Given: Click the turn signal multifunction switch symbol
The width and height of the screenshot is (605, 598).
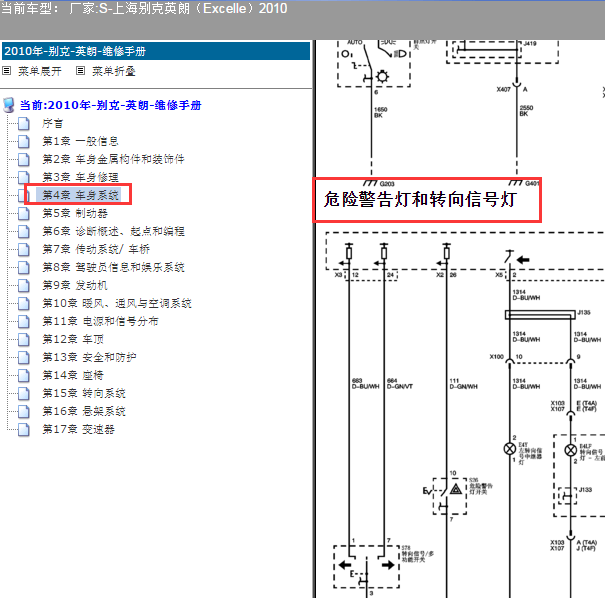Looking at the screenshot, I should (x=367, y=567).
